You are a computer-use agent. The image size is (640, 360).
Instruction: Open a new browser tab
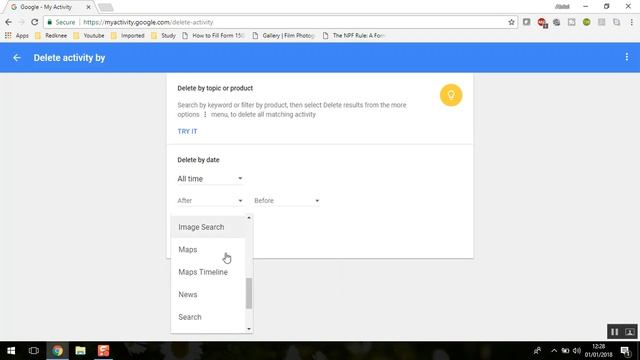coord(106,7)
